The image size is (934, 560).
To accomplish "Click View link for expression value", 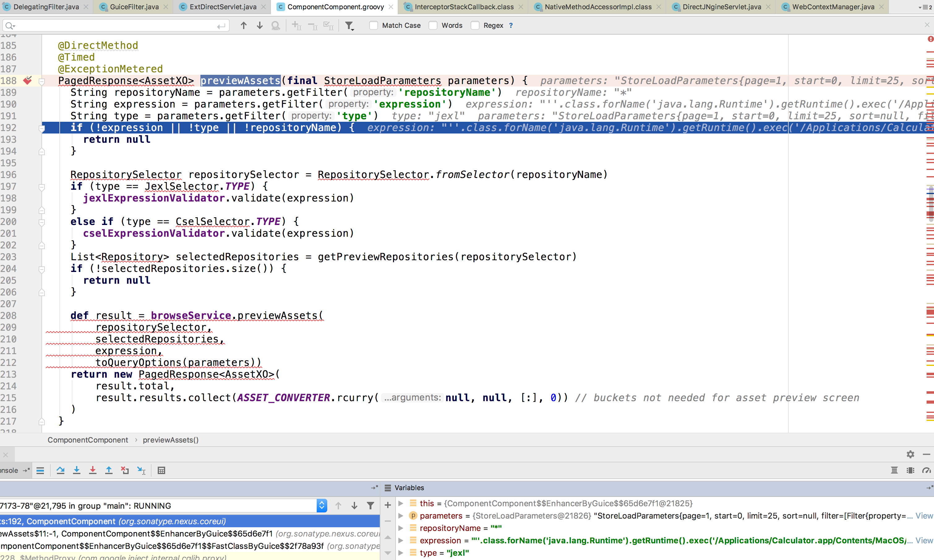I will (924, 541).
